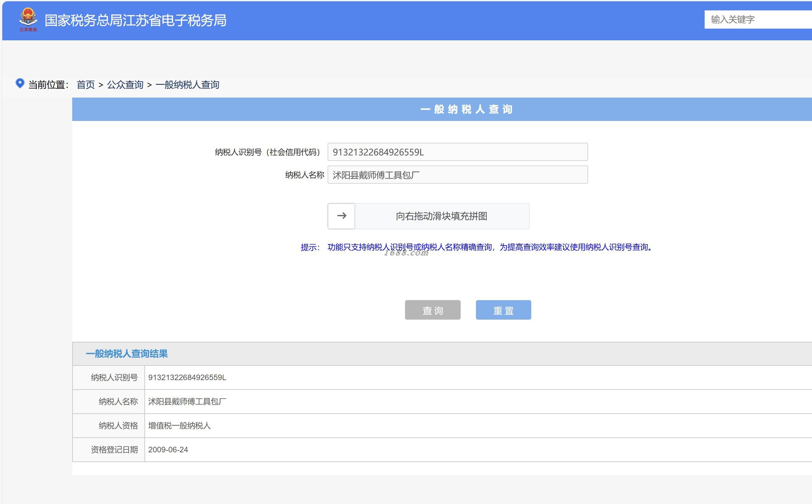Open 公众查询 breadcrumb link
The width and height of the screenshot is (812, 504).
coord(125,85)
